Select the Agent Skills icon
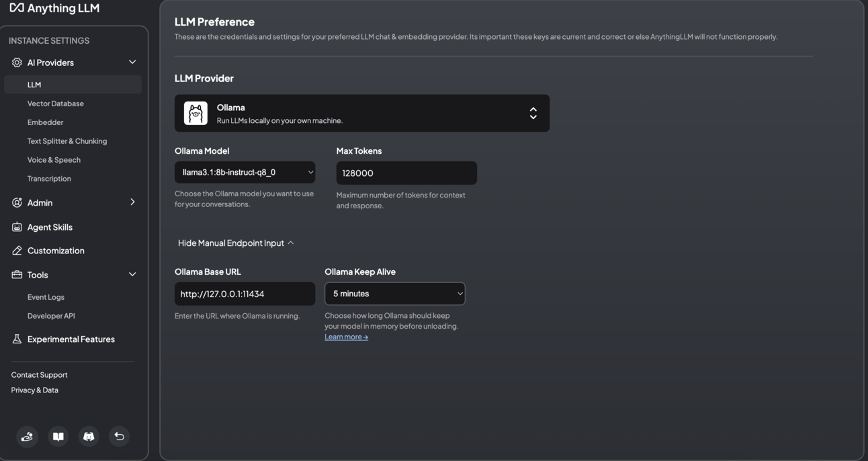 pos(16,226)
